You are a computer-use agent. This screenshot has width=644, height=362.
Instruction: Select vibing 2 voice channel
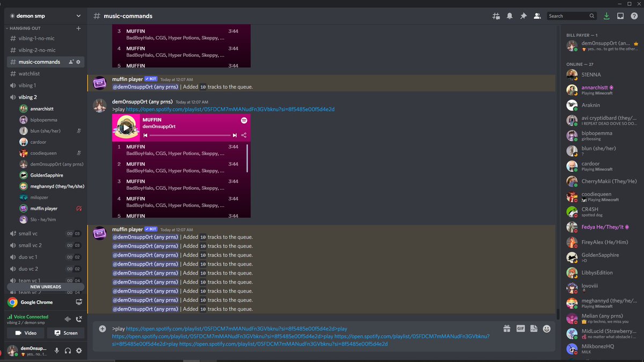(45, 97)
